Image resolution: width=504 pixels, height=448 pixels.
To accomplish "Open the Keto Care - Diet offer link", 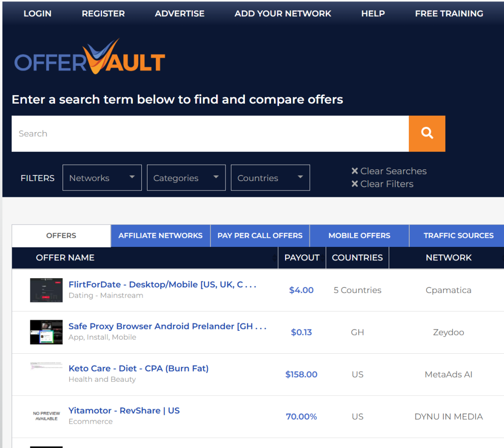I will 138,368.
